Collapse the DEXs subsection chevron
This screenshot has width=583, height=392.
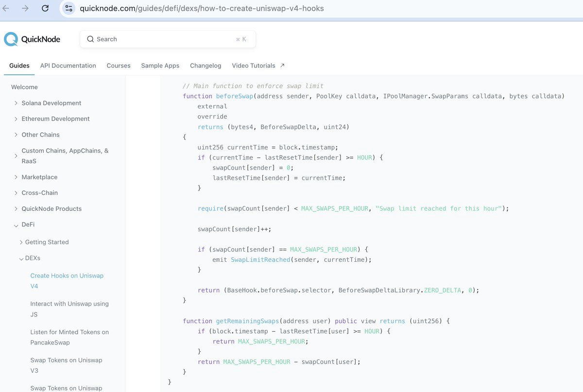tap(21, 258)
